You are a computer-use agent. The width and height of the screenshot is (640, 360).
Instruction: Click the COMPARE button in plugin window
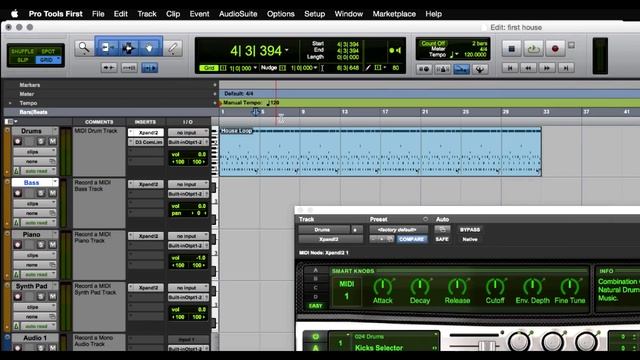point(411,239)
